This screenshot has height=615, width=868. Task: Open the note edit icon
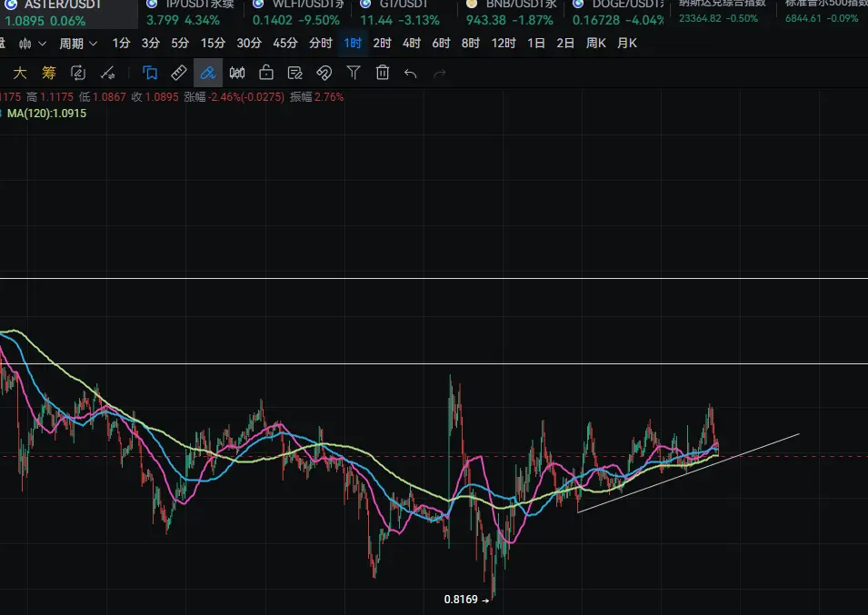(x=295, y=73)
